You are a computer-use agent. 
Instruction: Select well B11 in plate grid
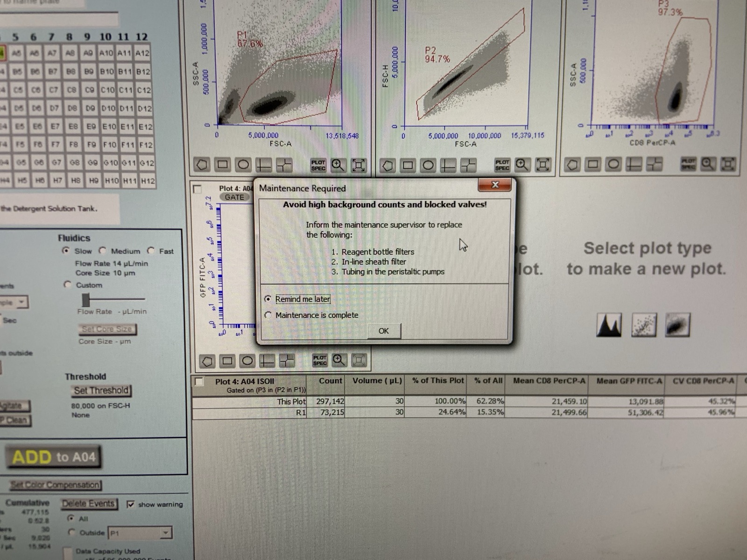(x=125, y=72)
